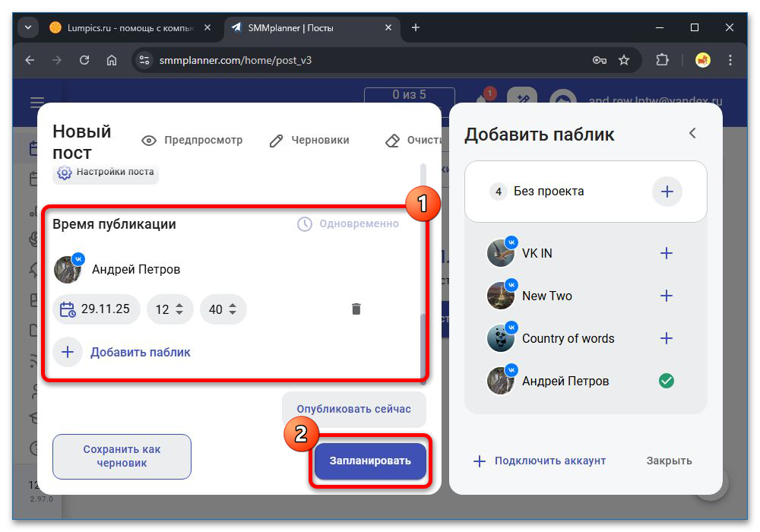The image size is (760, 532).
Task: Deselect Андрей Петров green checkmark
Action: pos(667,381)
